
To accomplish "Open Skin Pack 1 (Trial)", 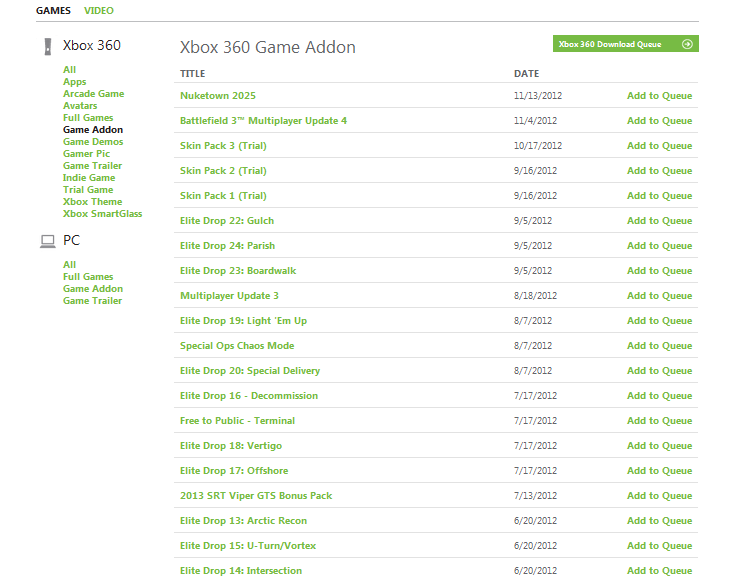I will [x=223, y=195].
